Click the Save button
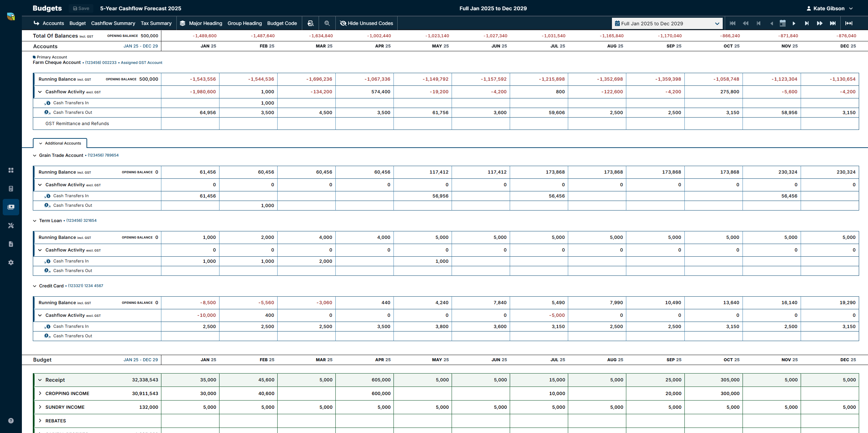 [81, 8]
